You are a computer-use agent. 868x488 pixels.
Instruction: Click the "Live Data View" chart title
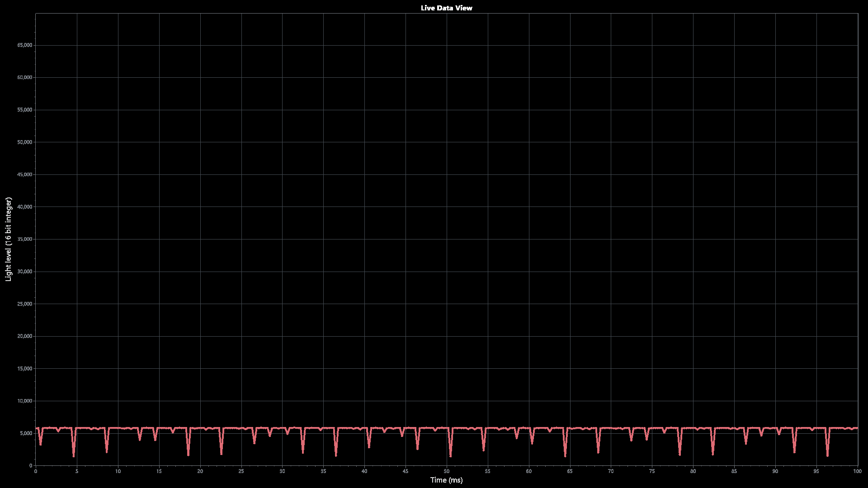pyautogui.click(x=446, y=8)
